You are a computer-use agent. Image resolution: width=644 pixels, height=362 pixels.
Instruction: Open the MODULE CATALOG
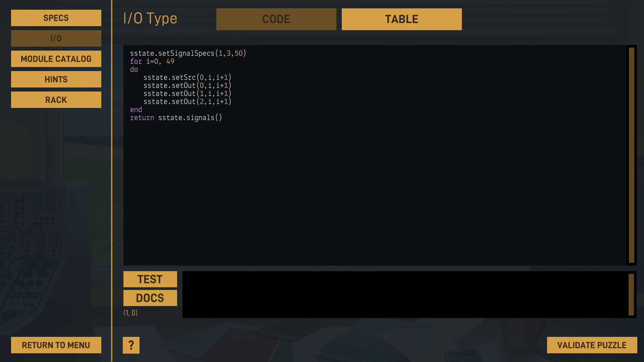pos(56,59)
